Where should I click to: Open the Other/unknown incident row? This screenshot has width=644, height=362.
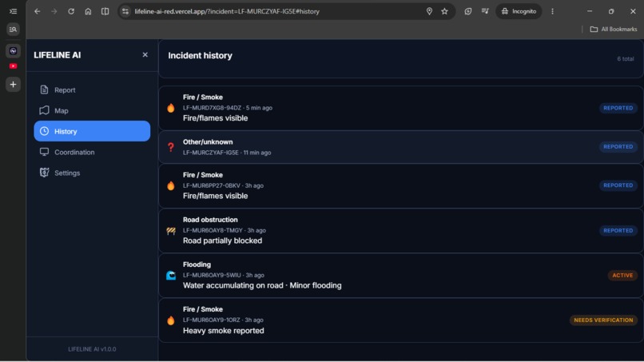pos(401,147)
